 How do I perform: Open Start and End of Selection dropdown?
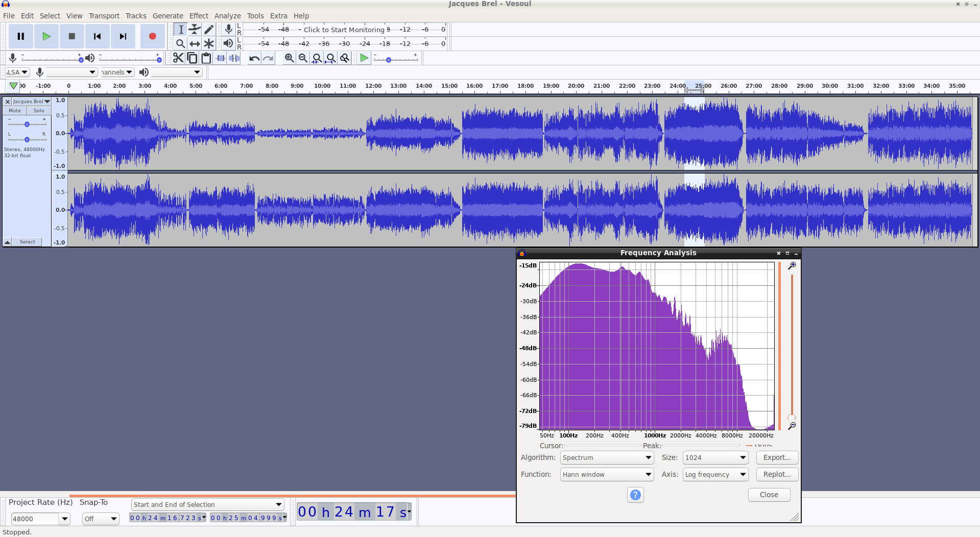coord(208,505)
